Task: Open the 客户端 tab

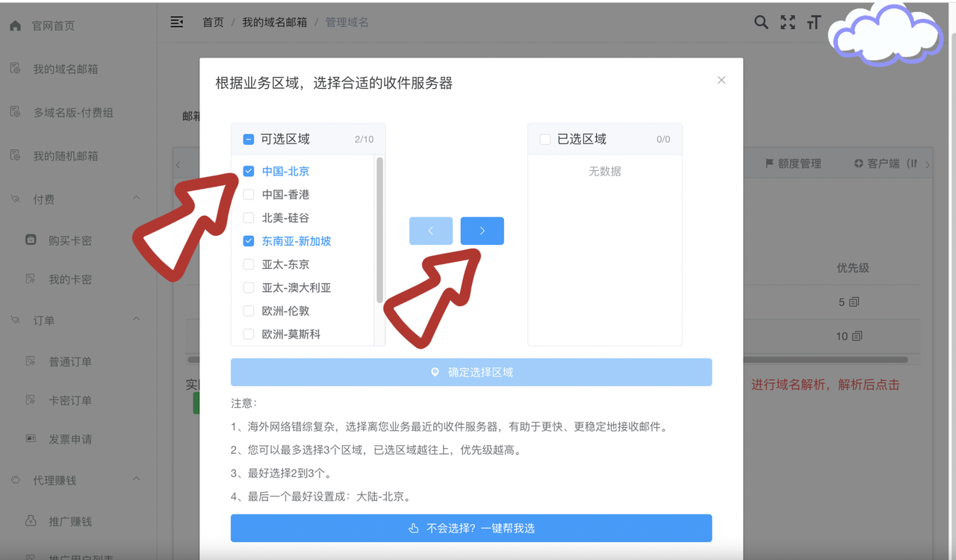Action: 886,164
